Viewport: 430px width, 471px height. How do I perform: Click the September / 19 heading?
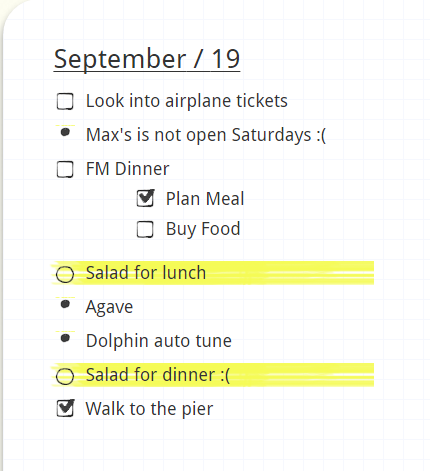click(147, 59)
